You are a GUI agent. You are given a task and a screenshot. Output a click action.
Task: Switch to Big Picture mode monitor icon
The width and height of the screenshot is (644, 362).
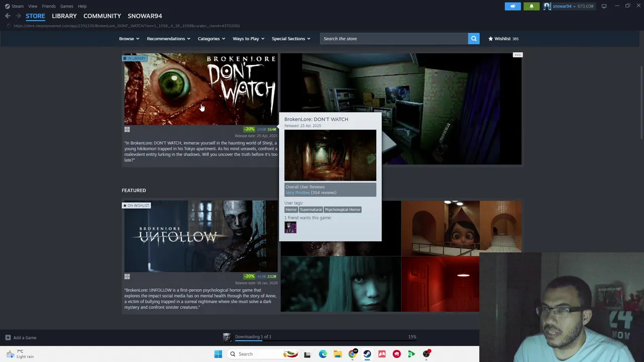coord(604,6)
